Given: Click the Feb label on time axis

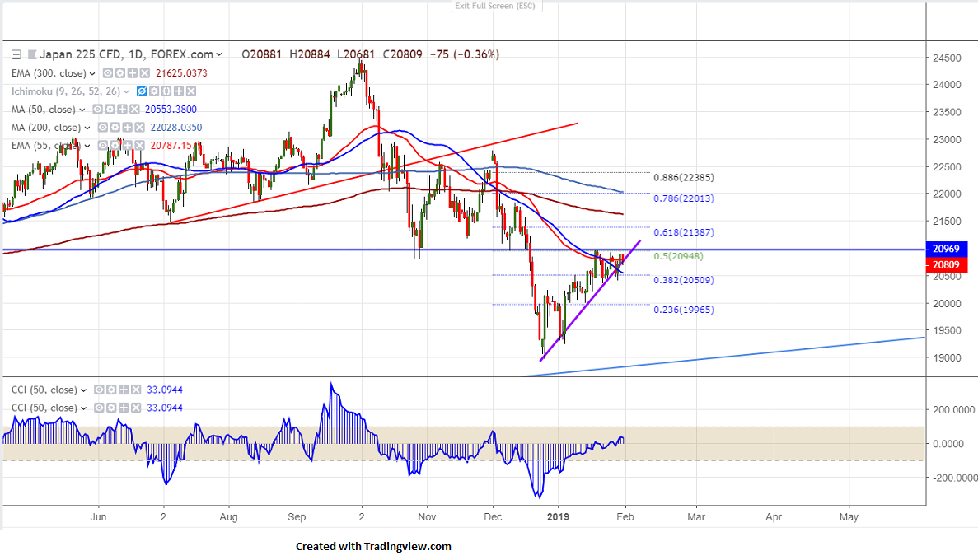Looking at the screenshot, I should pos(625,517).
